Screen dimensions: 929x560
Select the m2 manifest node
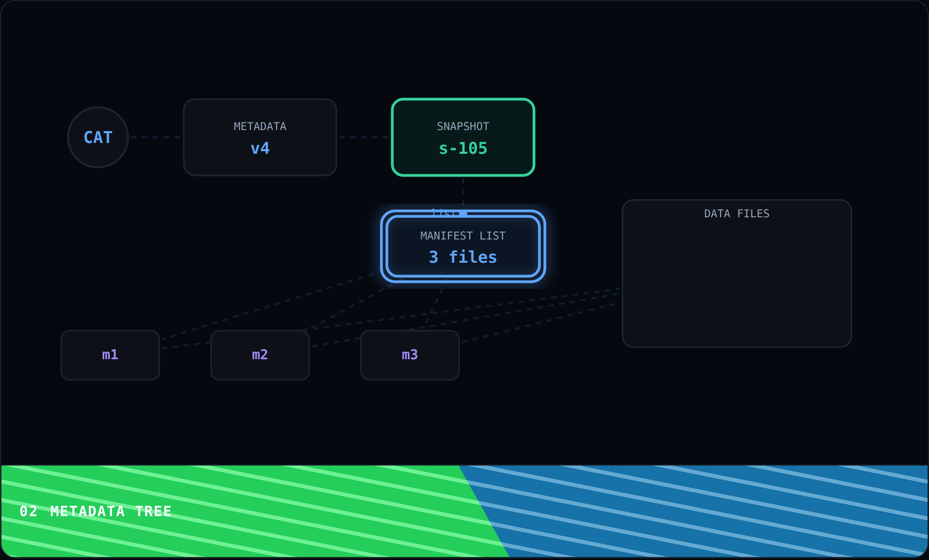pyautogui.click(x=260, y=355)
